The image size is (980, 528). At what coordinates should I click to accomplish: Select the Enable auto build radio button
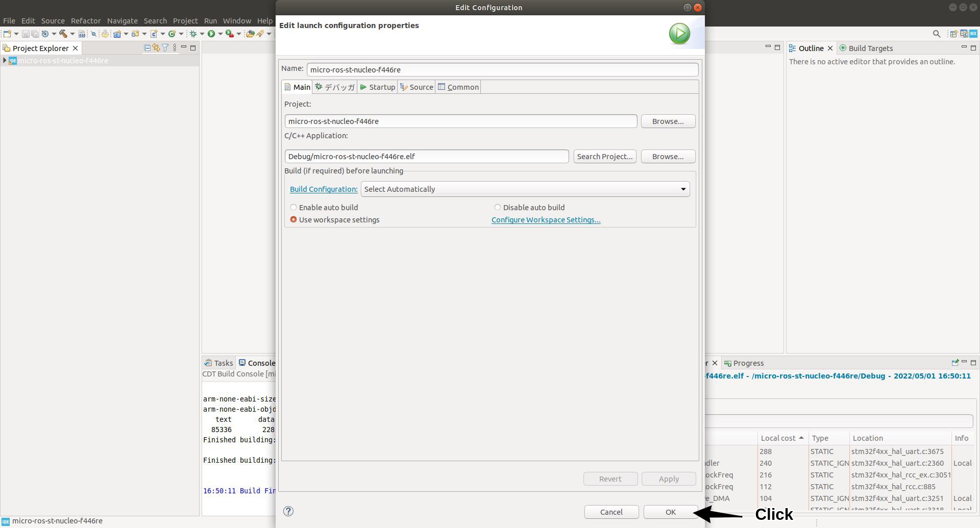tap(293, 207)
